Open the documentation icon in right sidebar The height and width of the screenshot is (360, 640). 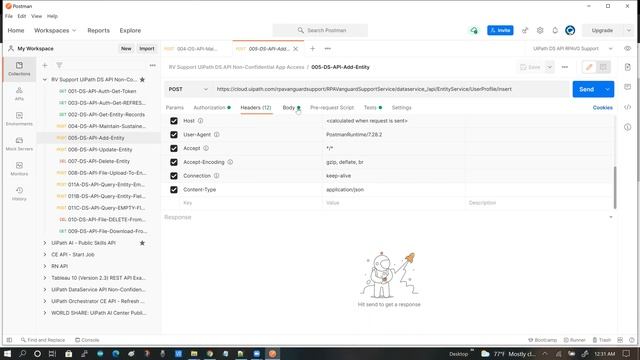click(628, 67)
